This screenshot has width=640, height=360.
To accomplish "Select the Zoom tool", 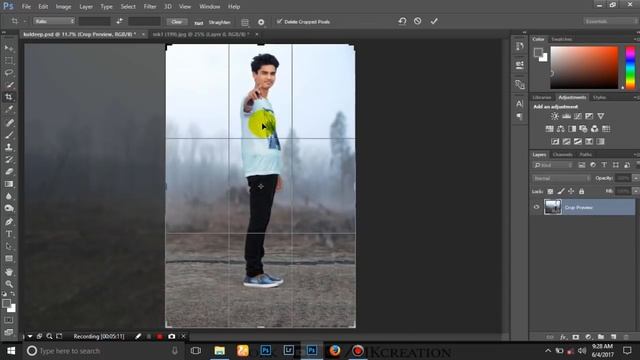I will [x=9, y=284].
